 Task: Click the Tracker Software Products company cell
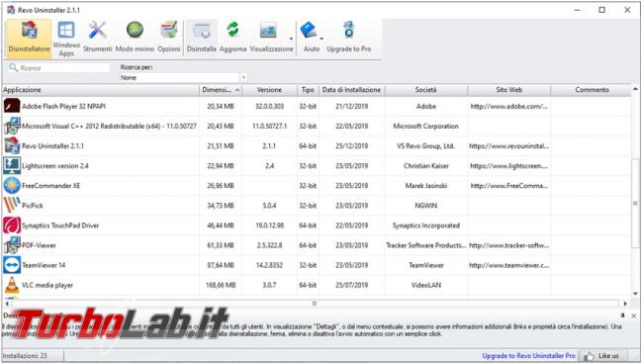[426, 245]
